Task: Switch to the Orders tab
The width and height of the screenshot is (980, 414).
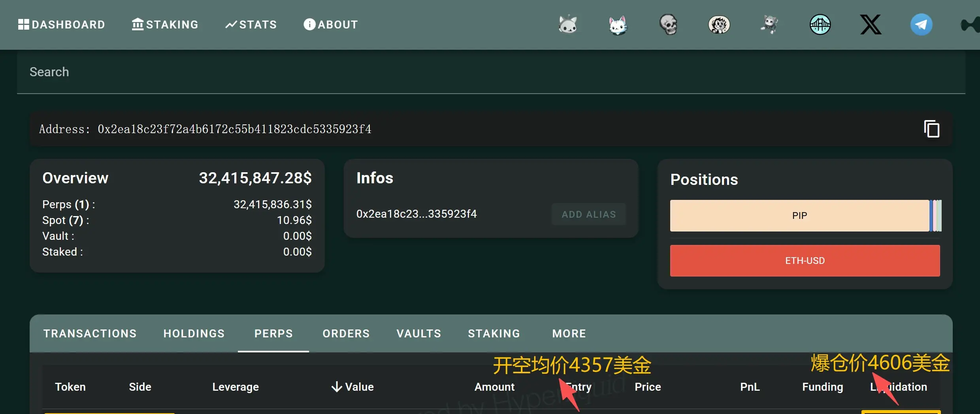Action: pyautogui.click(x=346, y=333)
